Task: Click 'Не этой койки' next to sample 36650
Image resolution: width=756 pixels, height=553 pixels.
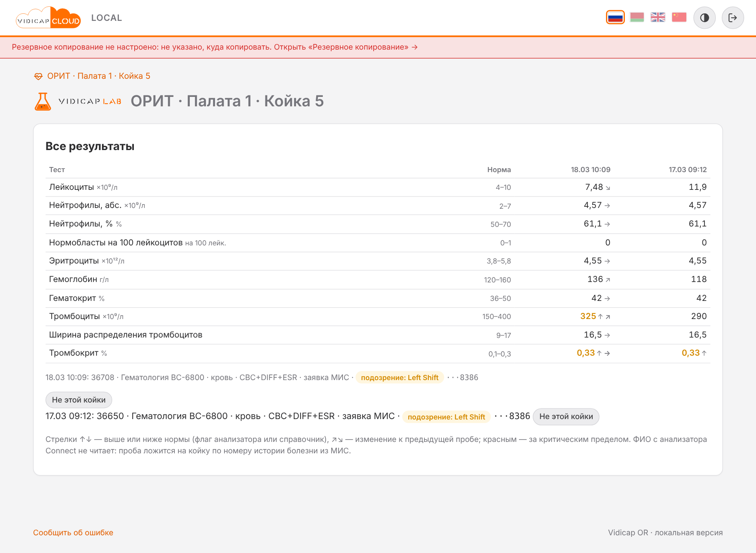Action: pos(566,416)
